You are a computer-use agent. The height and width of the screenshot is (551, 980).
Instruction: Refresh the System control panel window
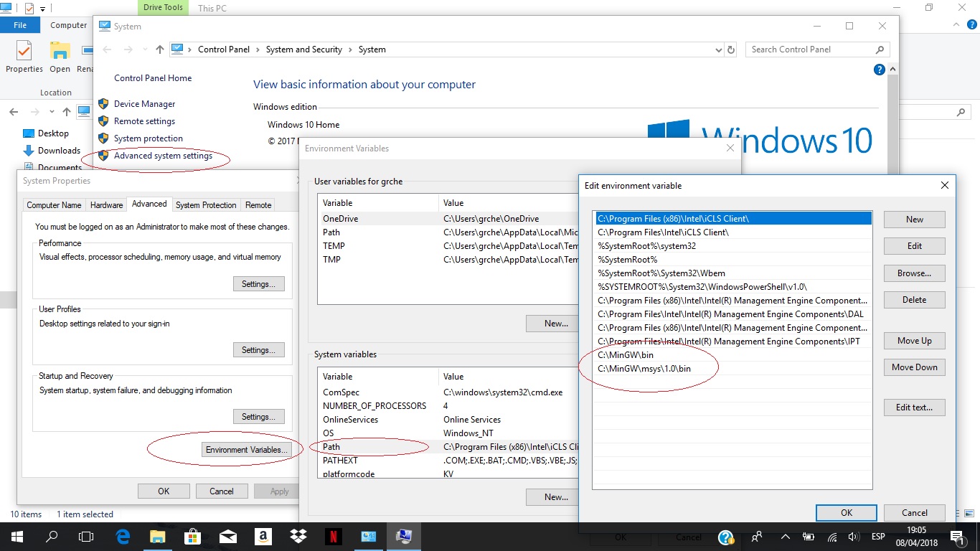731,50
